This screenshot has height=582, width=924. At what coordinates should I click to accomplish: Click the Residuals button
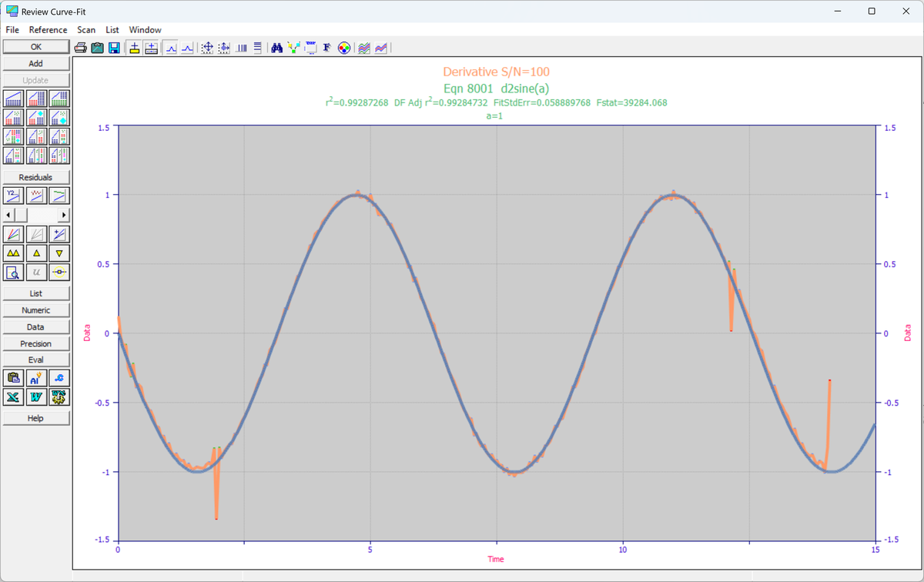36,177
